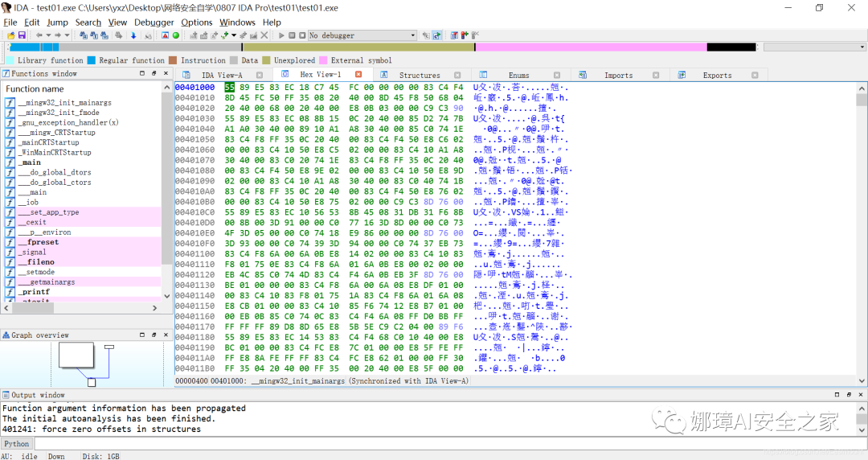
Task: Click the functions list horizontal scrollbar
Action: coord(82,307)
